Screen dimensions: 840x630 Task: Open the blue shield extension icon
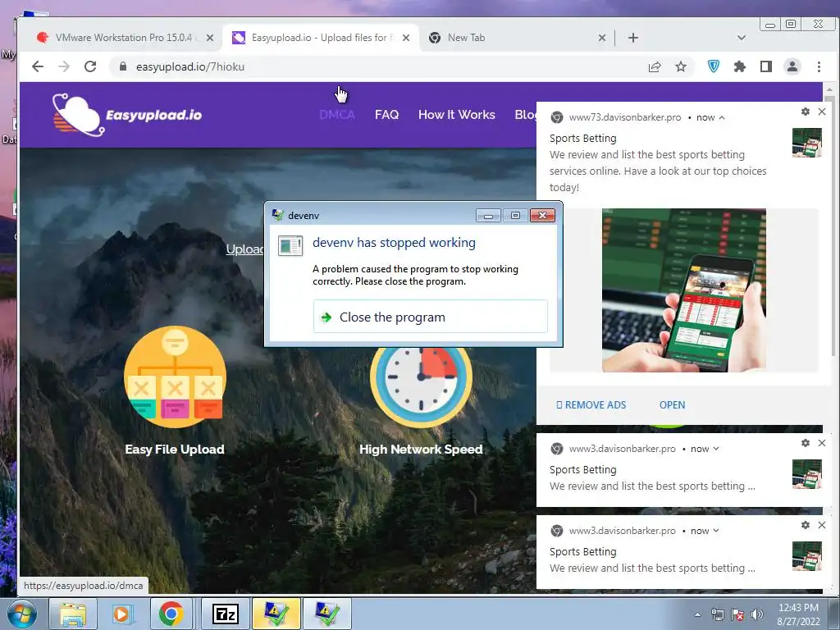click(713, 66)
